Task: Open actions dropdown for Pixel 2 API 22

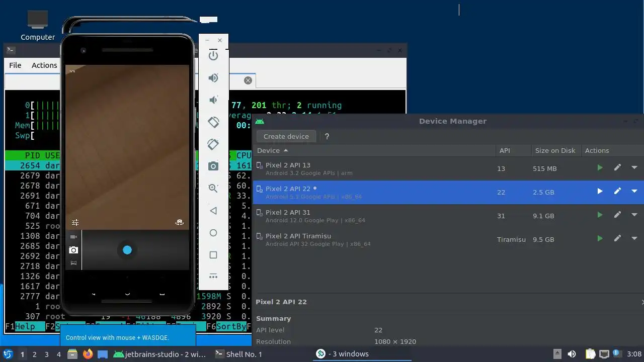Action: pyautogui.click(x=634, y=192)
